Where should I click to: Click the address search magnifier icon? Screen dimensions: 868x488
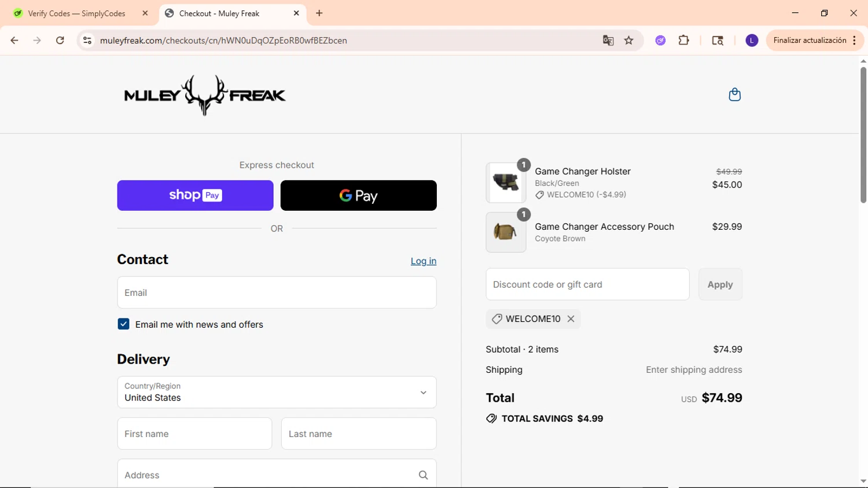click(x=423, y=475)
